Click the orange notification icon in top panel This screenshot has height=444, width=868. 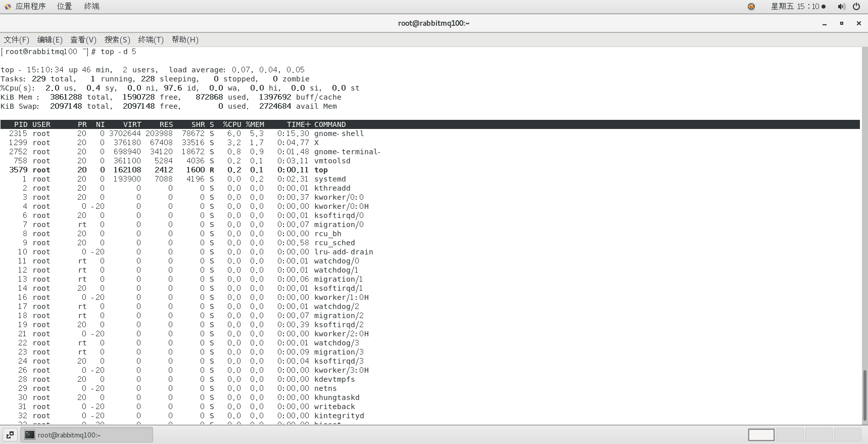pyautogui.click(x=751, y=7)
